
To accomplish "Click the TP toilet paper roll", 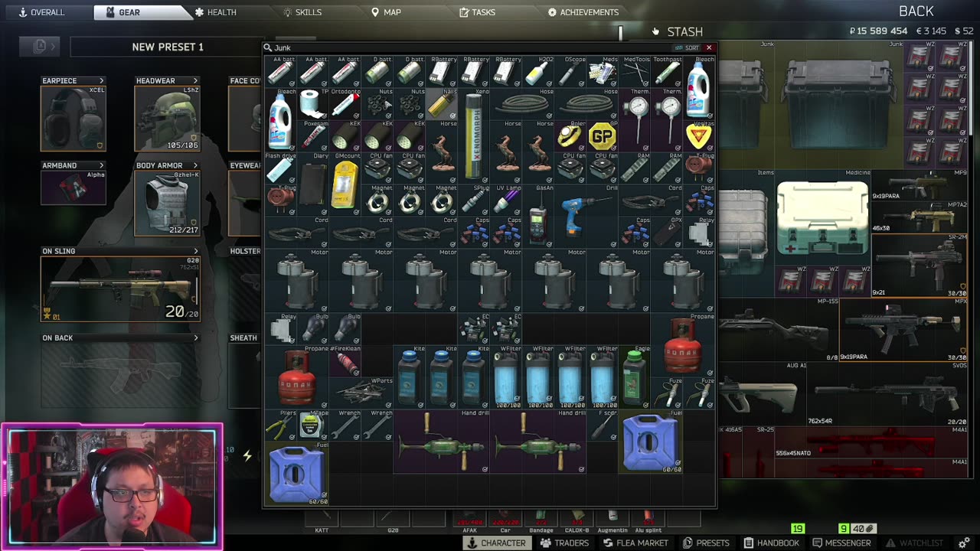I will (313, 104).
